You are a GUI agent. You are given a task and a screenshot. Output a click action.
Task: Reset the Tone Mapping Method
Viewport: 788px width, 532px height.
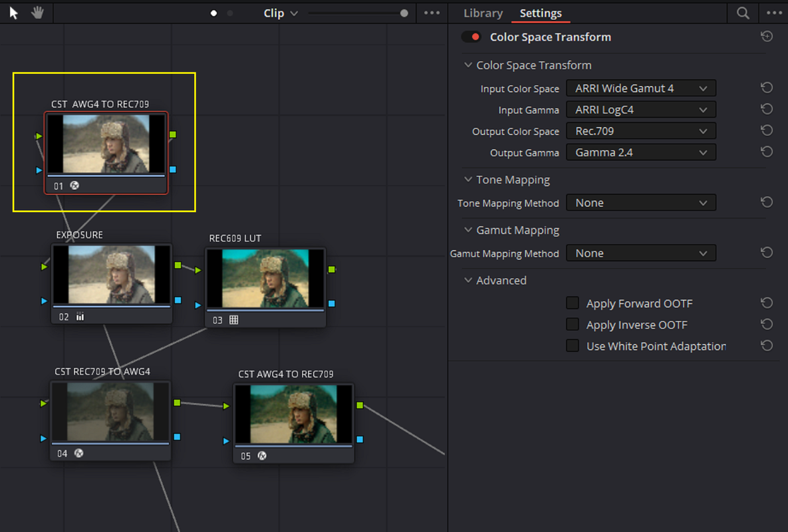click(x=767, y=202)
